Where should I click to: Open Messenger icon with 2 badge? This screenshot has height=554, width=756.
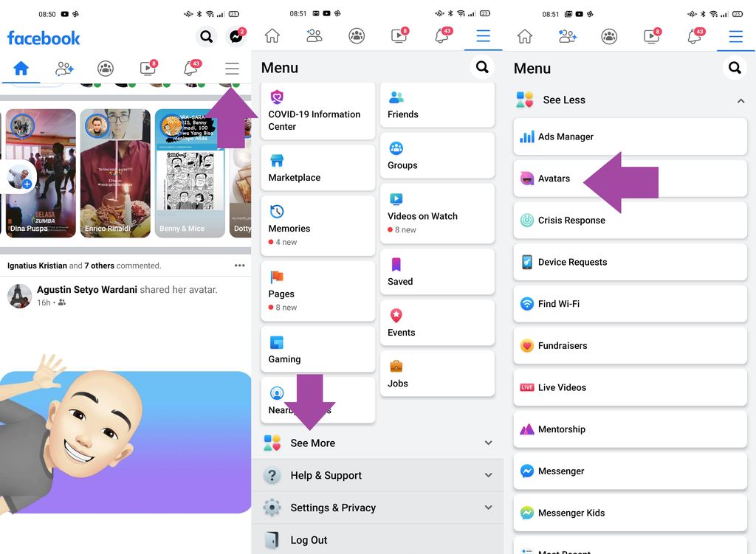pos(236,36)
